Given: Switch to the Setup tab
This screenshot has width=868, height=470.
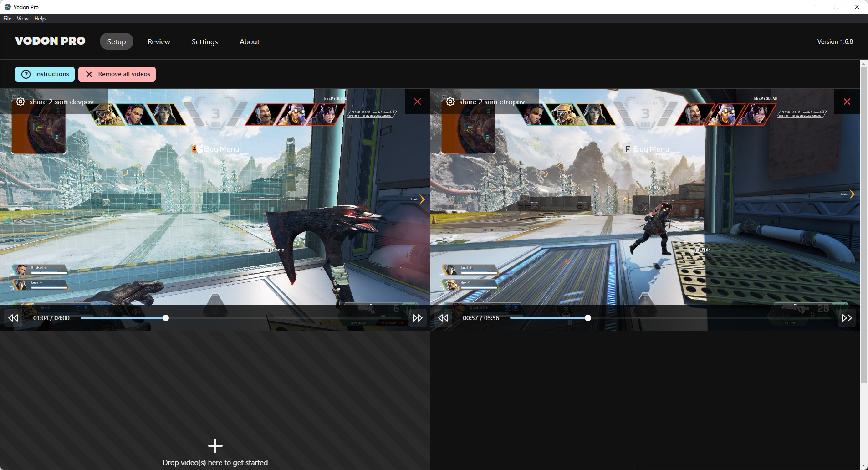Looking at the screenshot, I should (x=117, y=41).
